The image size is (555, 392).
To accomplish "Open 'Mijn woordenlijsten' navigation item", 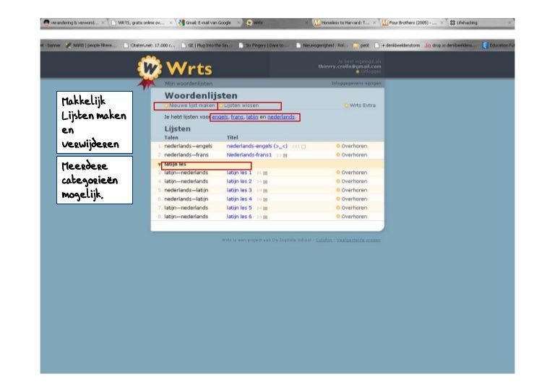I will coord(185,84).
